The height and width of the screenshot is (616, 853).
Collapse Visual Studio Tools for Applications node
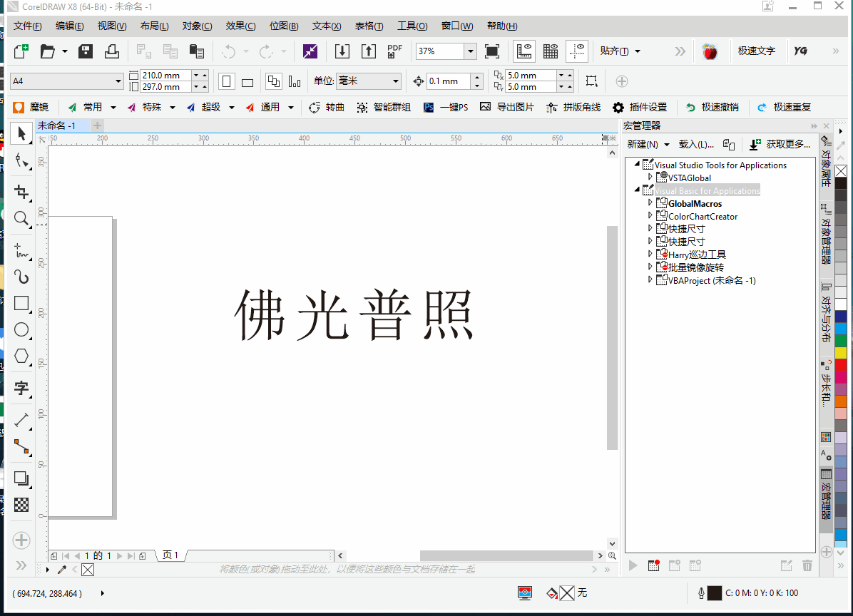637,164
